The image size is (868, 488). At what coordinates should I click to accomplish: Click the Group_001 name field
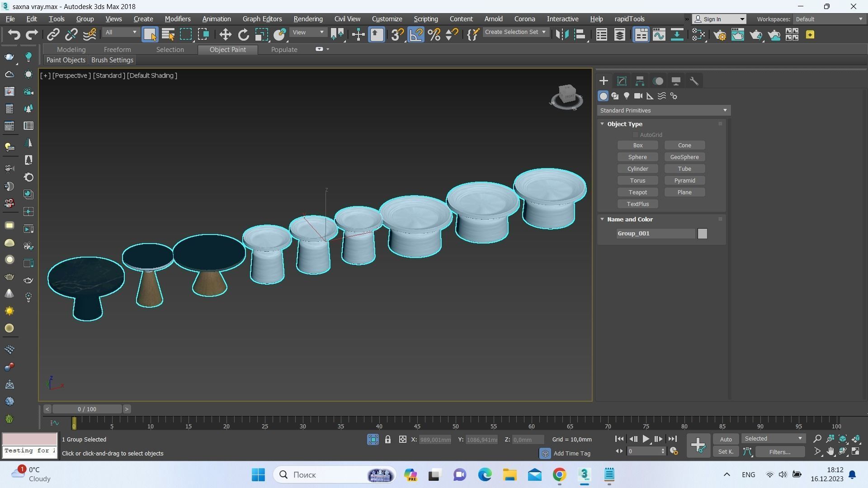(656, 234)
